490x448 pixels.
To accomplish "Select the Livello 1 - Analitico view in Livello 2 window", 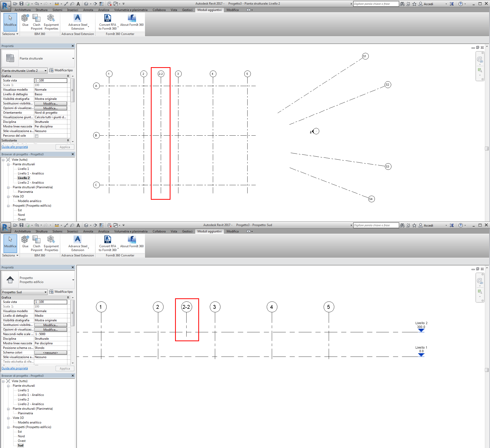I will 31,173.
